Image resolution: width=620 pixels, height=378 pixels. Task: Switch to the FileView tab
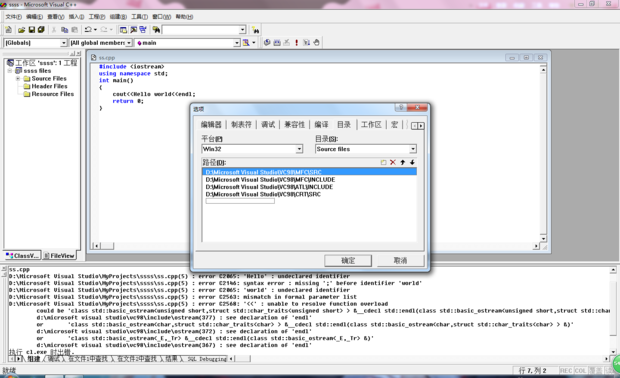click(x=59, y=256)
